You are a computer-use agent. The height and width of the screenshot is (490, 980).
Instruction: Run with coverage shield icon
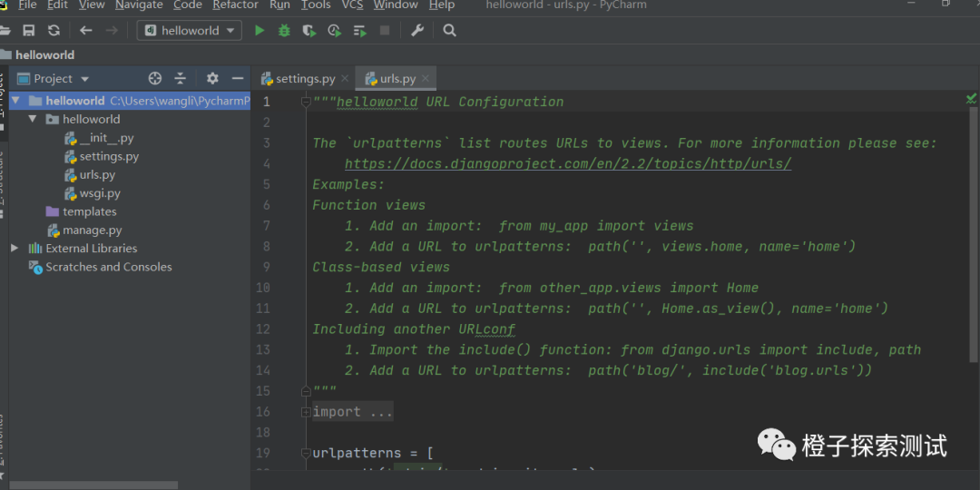pyautogui.click(x=309, y=30)
